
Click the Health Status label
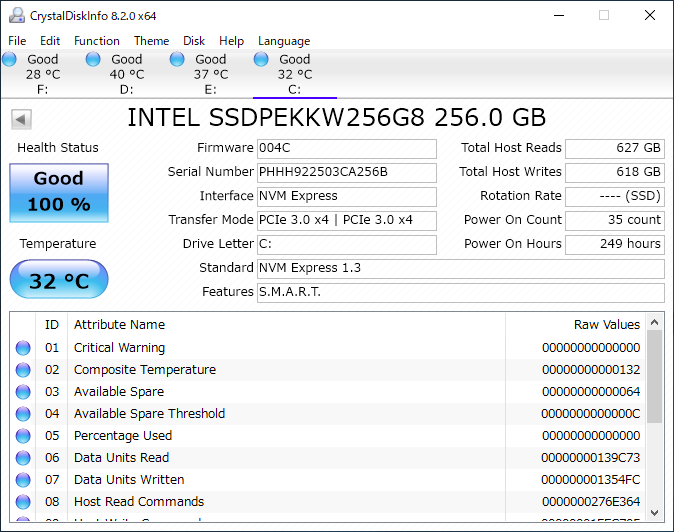[x=58, y=148]
